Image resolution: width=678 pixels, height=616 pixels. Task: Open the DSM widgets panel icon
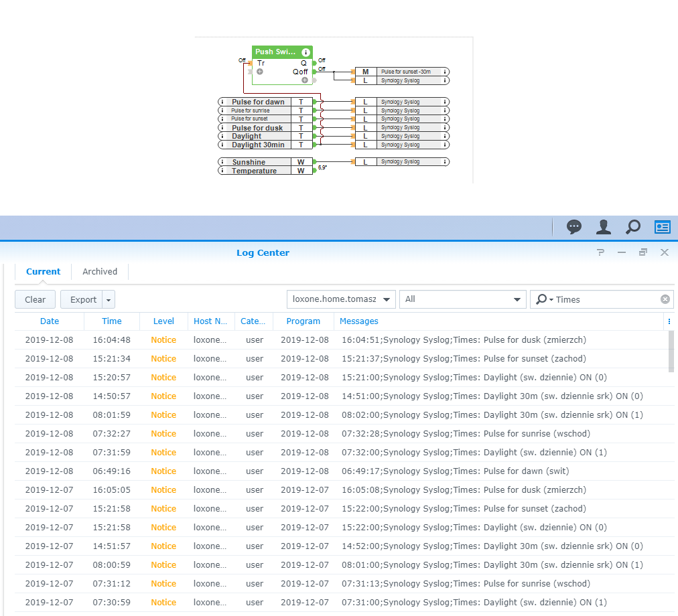tap(662, 227)
